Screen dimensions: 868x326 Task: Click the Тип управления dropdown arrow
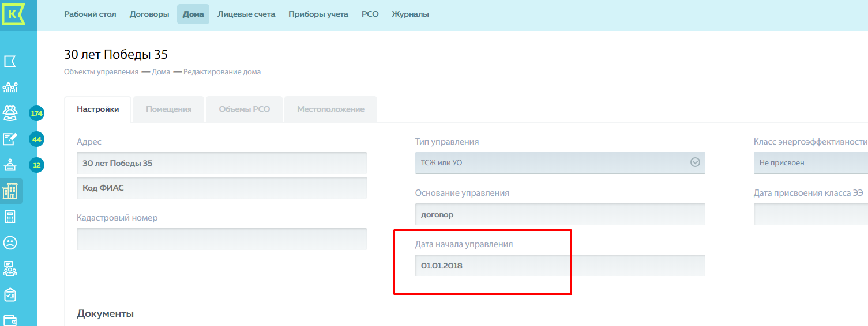pyautogui.click(x=695, y=162)
